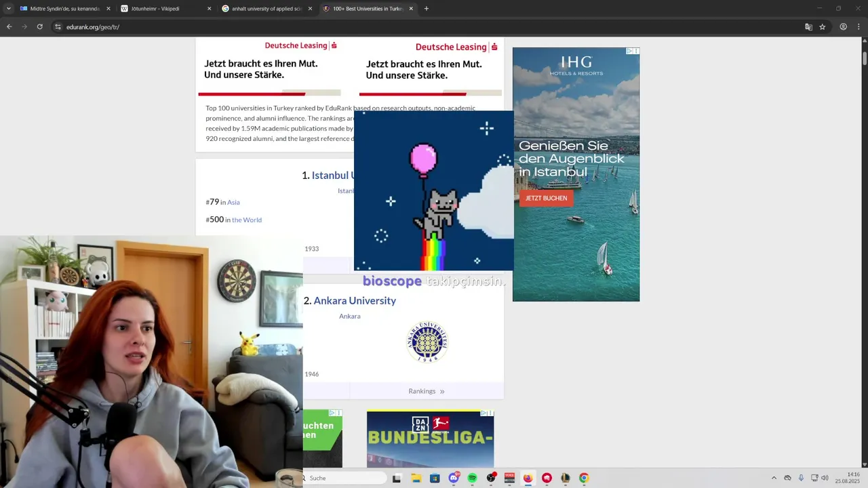
Task: Switch to the Jötunheimr - Vikipedi tab
Action: click(x=166, y=9)
